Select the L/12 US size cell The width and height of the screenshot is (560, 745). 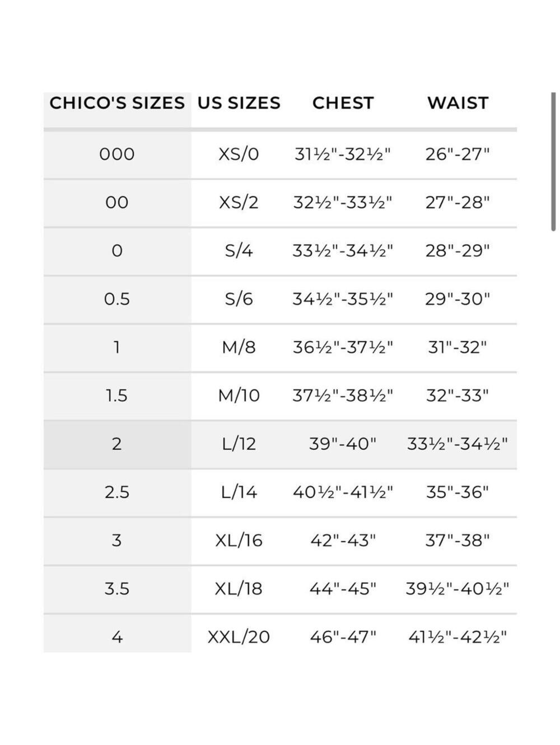tap(239, 444)
